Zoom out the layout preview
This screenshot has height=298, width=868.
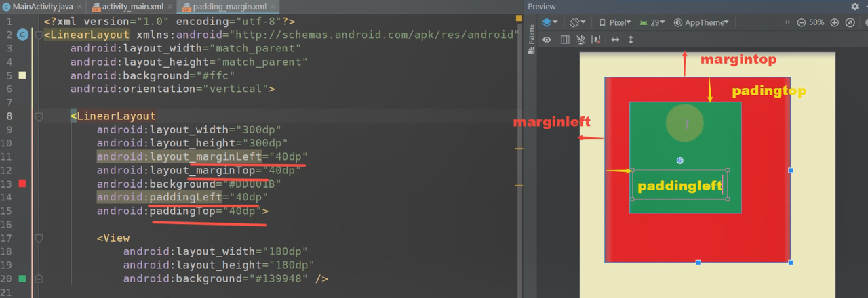coord(802,22)
